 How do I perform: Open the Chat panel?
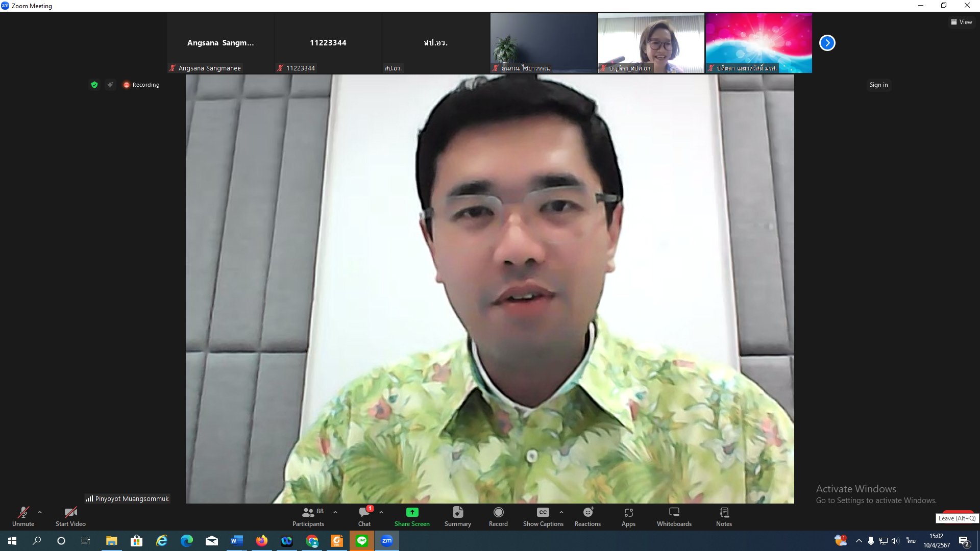pos(364,516)
